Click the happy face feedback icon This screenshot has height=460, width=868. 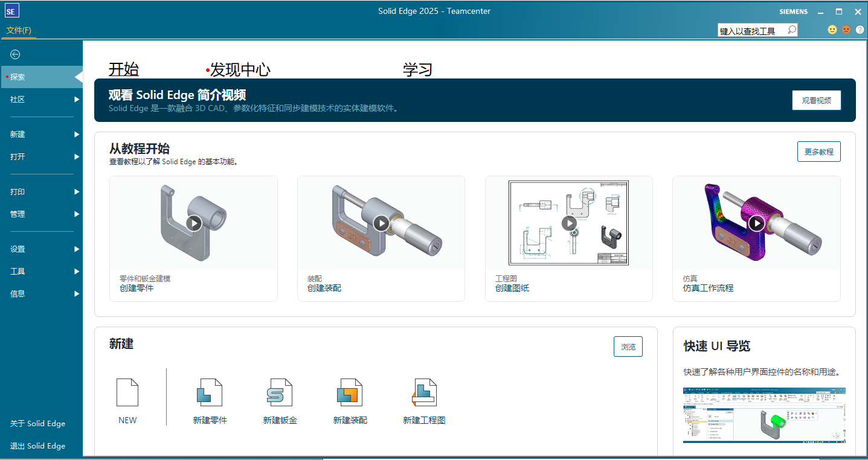click(x=832, y=29)
